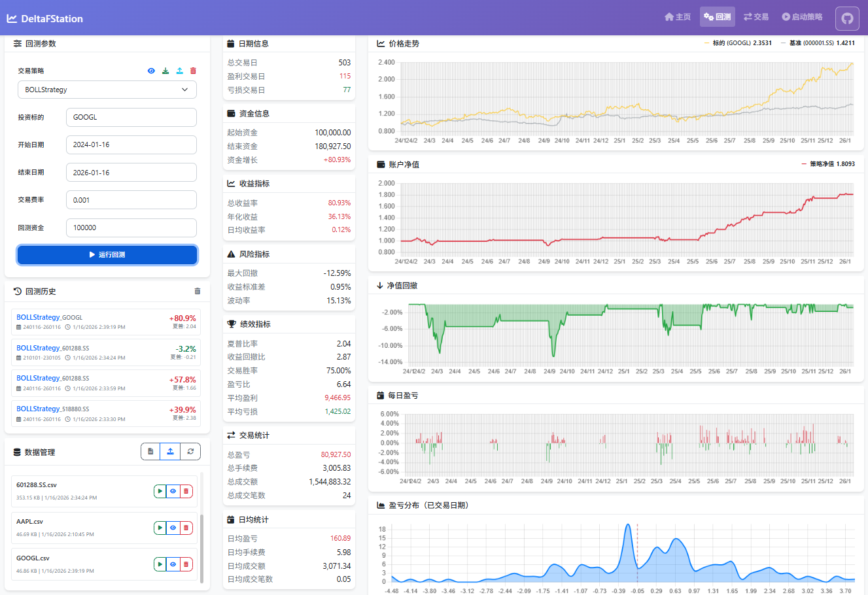Select the 回测 navbar tab
The width and height of the screenshot is (868, 595).
coord(718,17)
